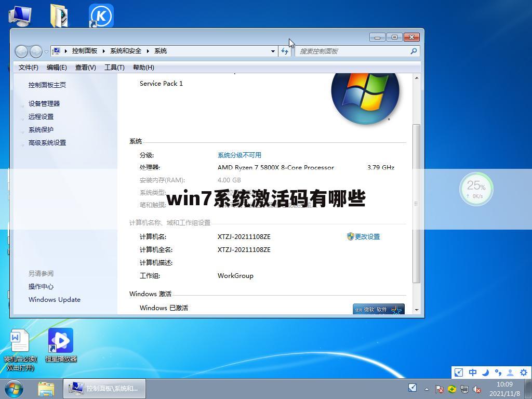The image size is (532, 399).
Task: Select the 系统和安全 breadcrumb segment
Action: pos(126,51)
